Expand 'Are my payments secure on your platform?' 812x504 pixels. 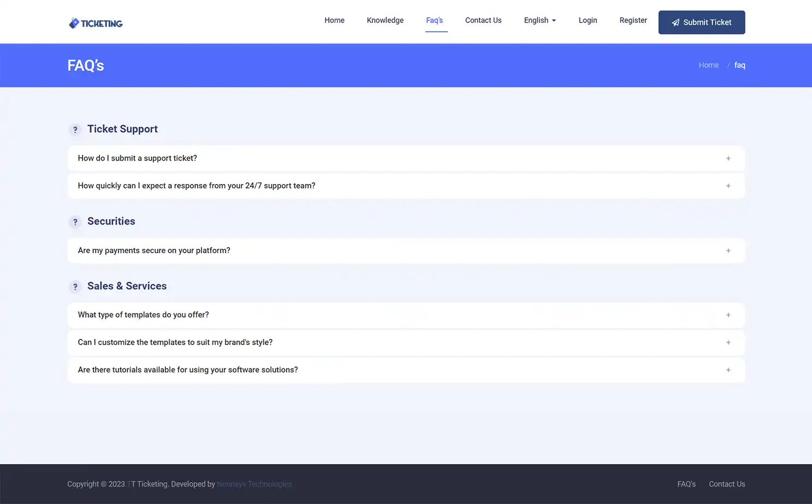coord(728,250)
